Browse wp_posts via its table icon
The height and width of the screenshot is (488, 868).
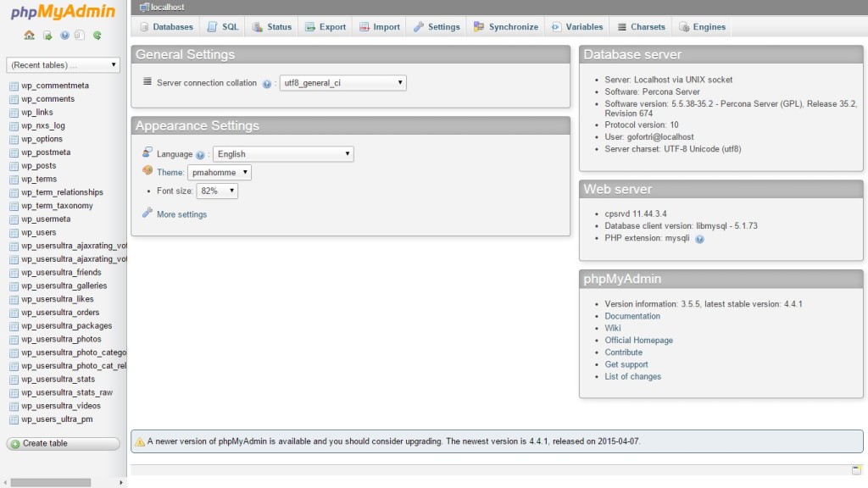tap(14, 166)
